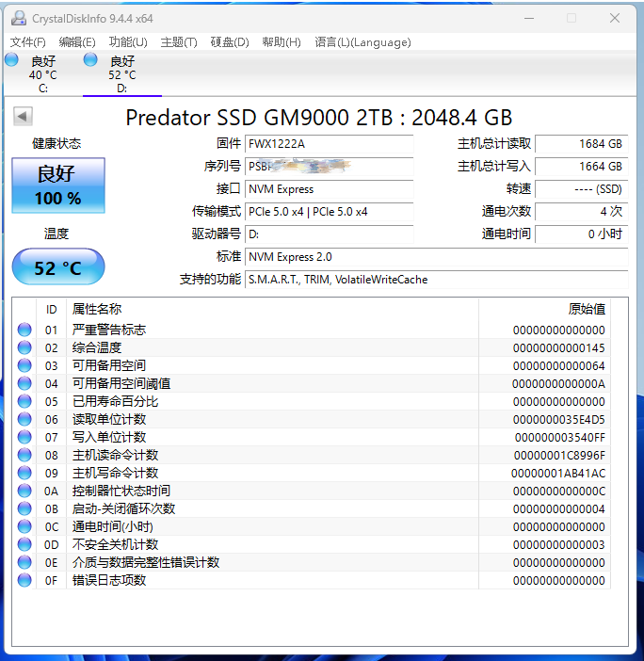The width and height of the screenshot is (644, 661).
Task: Open the 硬盘(D) menu
Action: 230,42
